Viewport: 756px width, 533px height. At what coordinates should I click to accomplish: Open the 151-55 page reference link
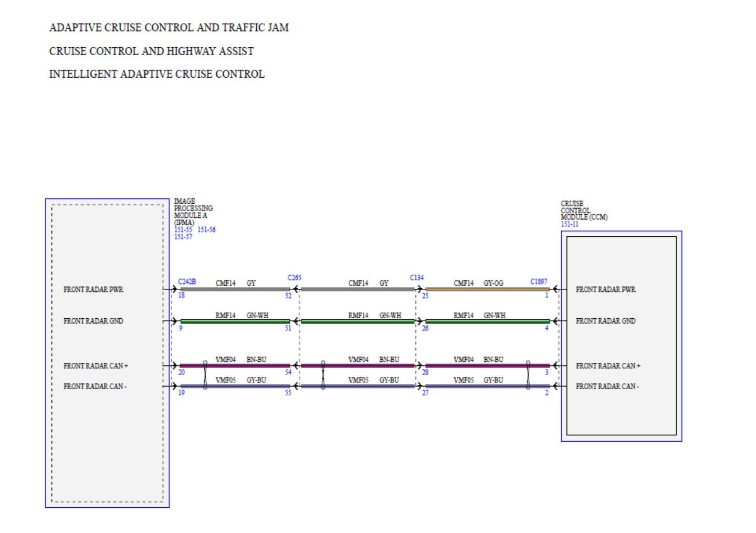[x=183, y=229]
